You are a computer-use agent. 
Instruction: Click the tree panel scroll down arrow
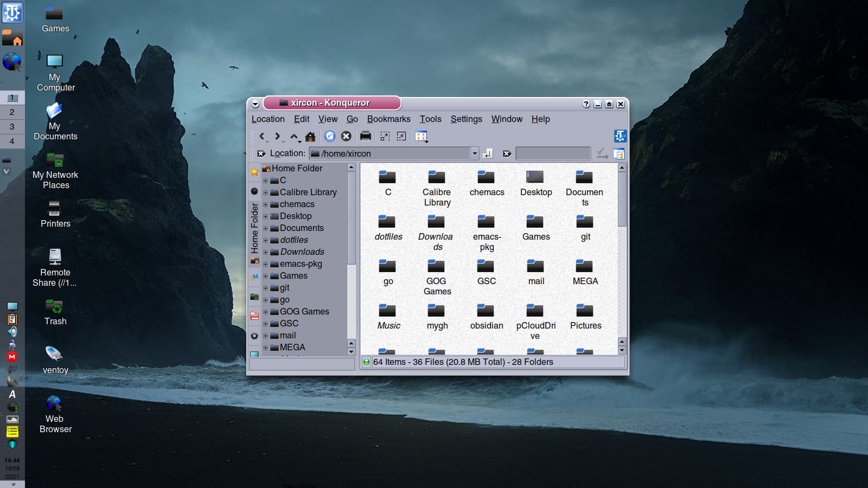351,351
